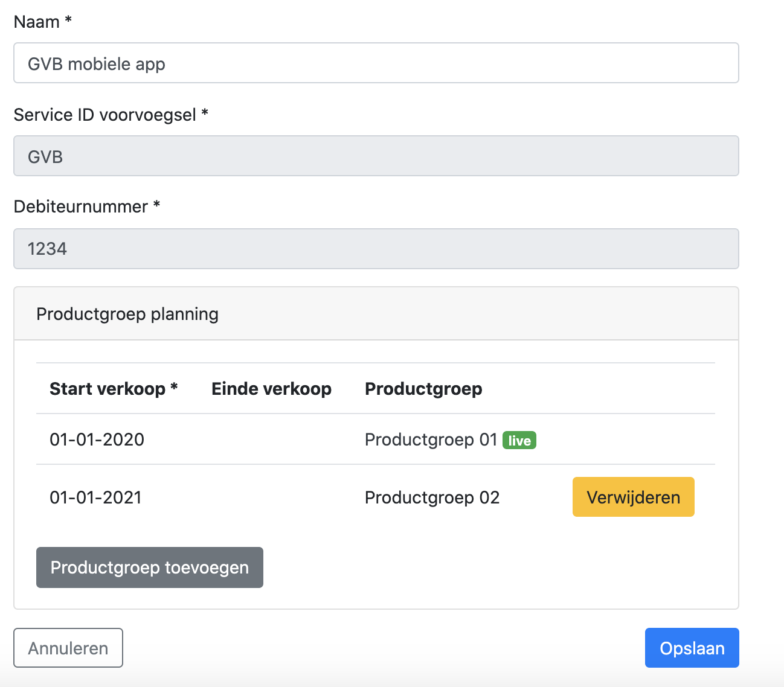Click the Naam field label

coord(43,22)
